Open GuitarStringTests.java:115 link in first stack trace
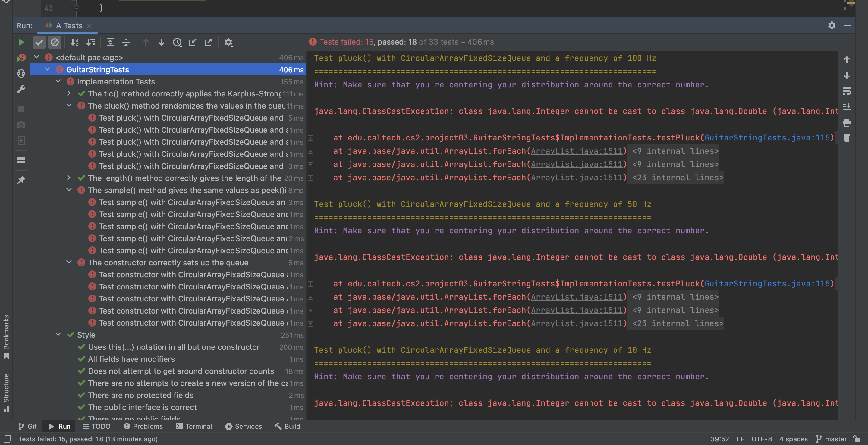Screen dimensions: 868x445 [x=767, y=137]
